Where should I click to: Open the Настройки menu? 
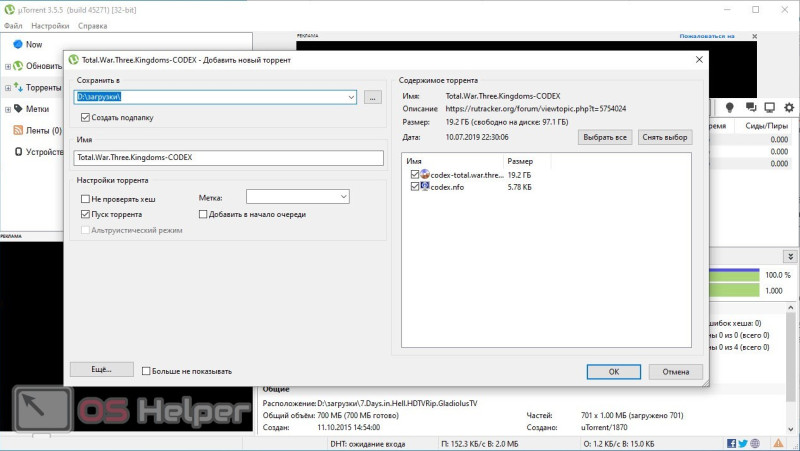point(50,26)
